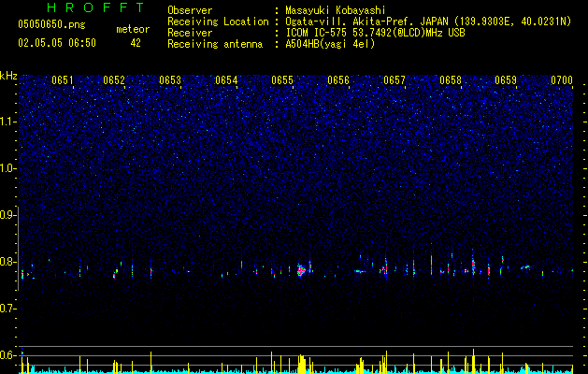The height and width of the screenshot is (374, 588).
Task: Click the Receiver label
Action: pyautogui.click(x=190, y=33)
